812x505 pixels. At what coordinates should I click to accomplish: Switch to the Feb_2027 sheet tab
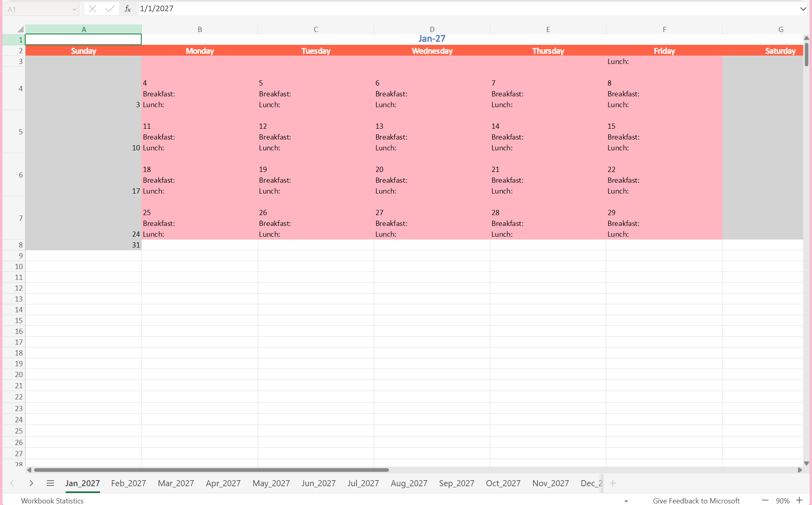[x=128, y=483]
